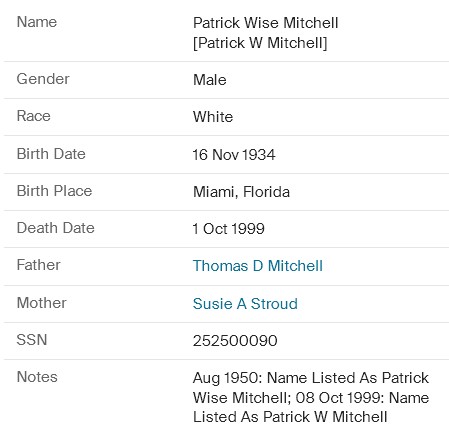
Task: Open the Susie A Stroud mother link
Action: [245, 304]
